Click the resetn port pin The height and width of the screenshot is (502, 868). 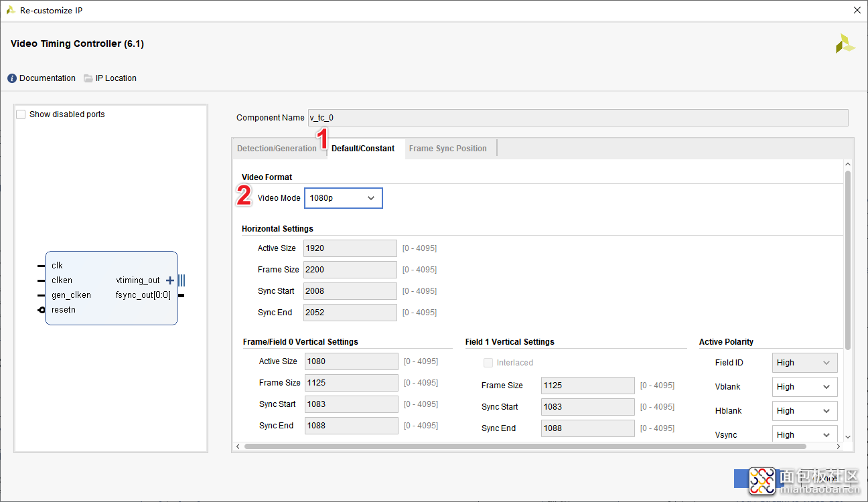coord(42,310)
